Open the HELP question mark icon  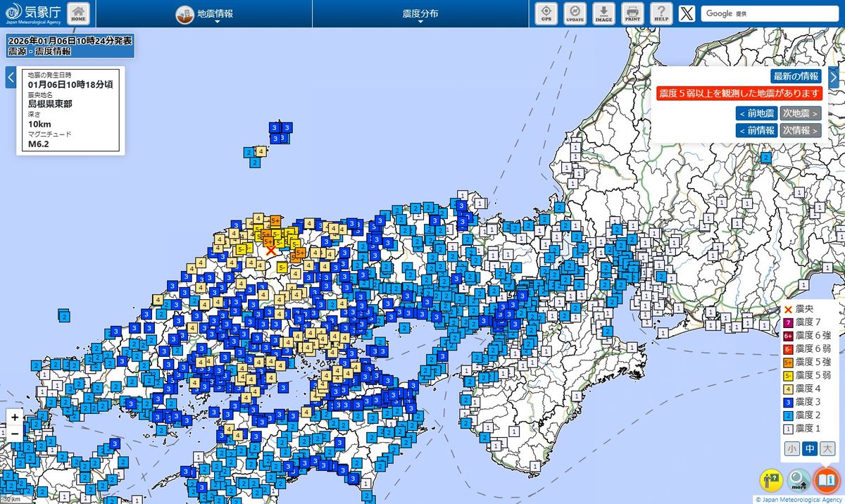click(x=661, y=13)
